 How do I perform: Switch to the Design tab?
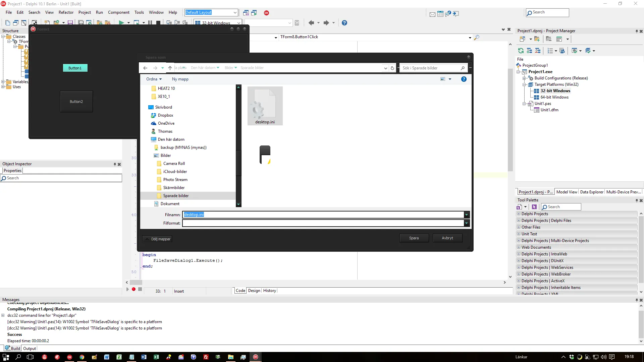coord(254,291)
